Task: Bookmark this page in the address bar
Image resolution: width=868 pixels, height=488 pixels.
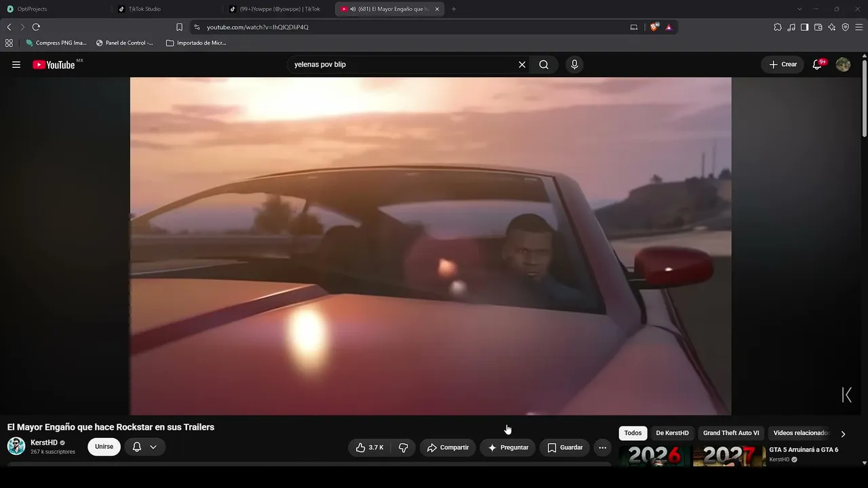Action: tap(179, 27)
